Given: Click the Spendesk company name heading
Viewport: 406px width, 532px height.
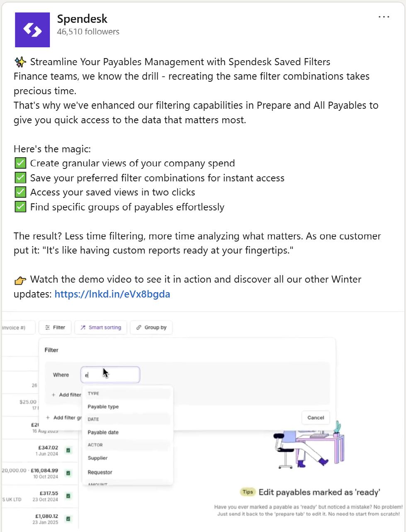Looking at the screenshot, I should click(82, 19).
